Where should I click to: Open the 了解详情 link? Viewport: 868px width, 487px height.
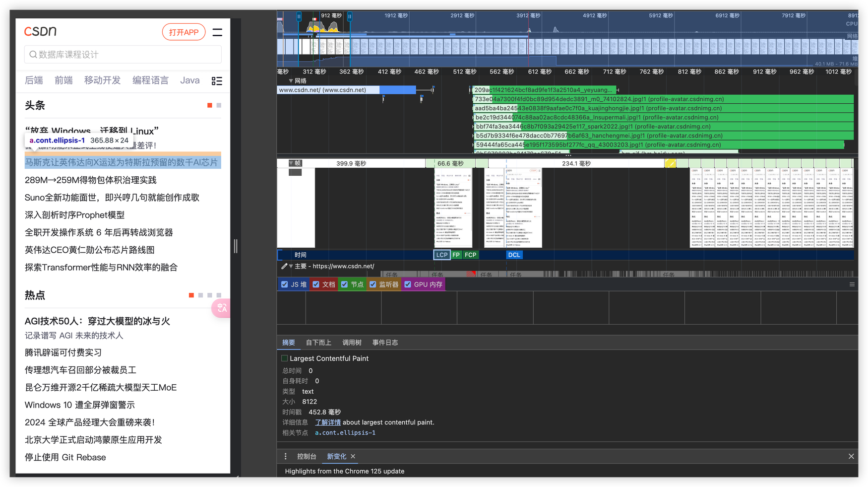(x=328, y=422)
